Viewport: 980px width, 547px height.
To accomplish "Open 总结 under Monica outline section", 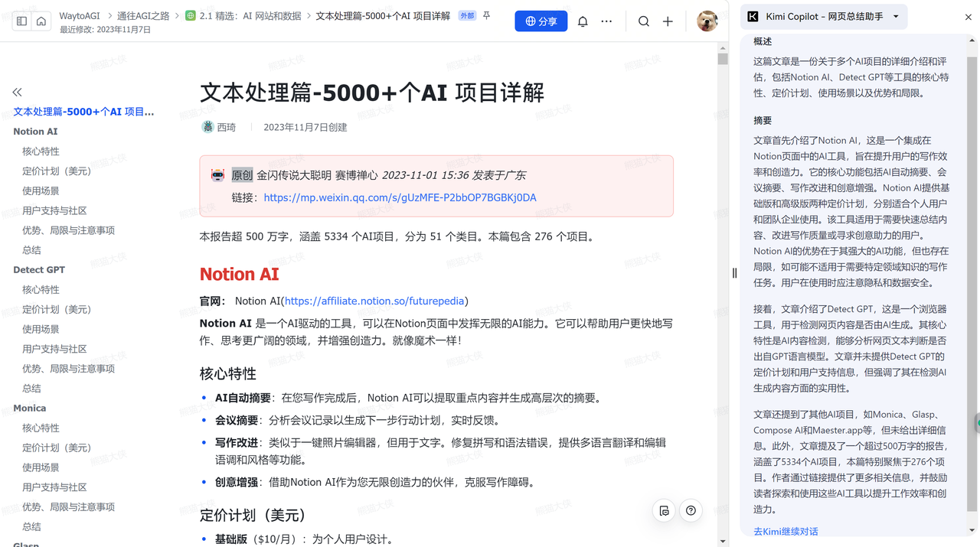I will [x=31, y=527].
